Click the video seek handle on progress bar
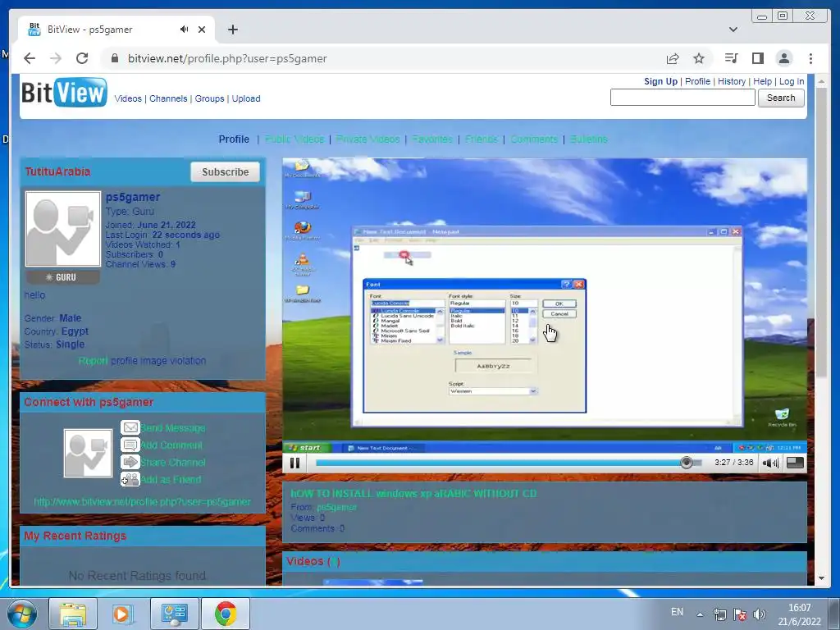Viewport: 840px width, 630px height. point(687,463)
